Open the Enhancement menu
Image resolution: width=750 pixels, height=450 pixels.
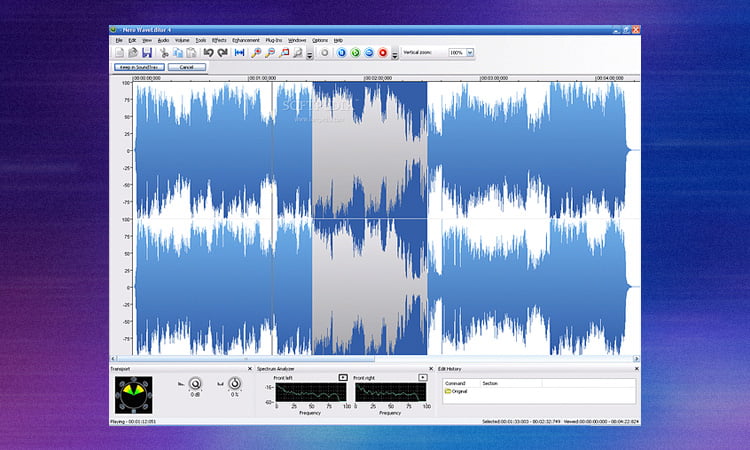pos(247,40)
